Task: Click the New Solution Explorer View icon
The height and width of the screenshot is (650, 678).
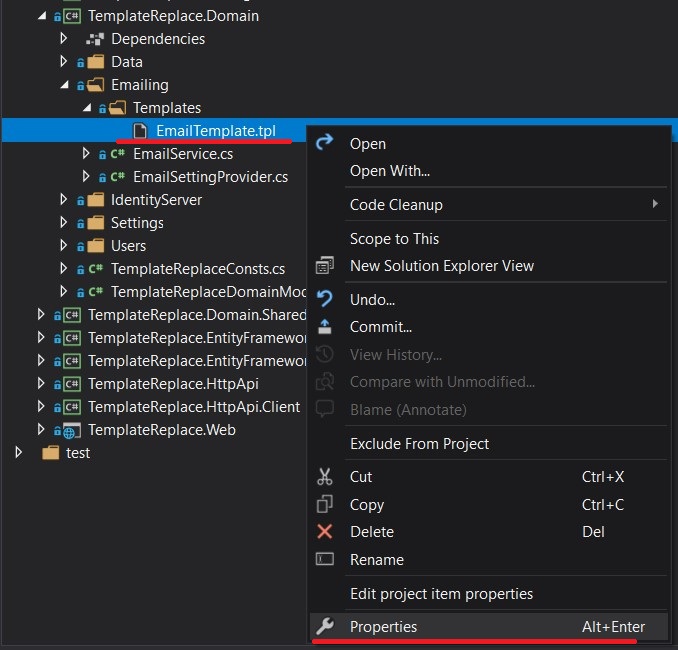Action: [x=324, y=266]
